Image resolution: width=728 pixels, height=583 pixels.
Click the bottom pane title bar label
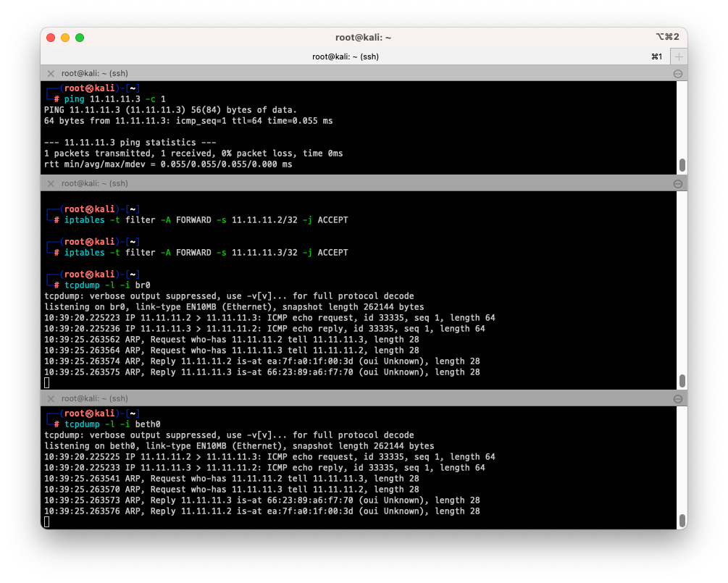click(x=95, y=399)
